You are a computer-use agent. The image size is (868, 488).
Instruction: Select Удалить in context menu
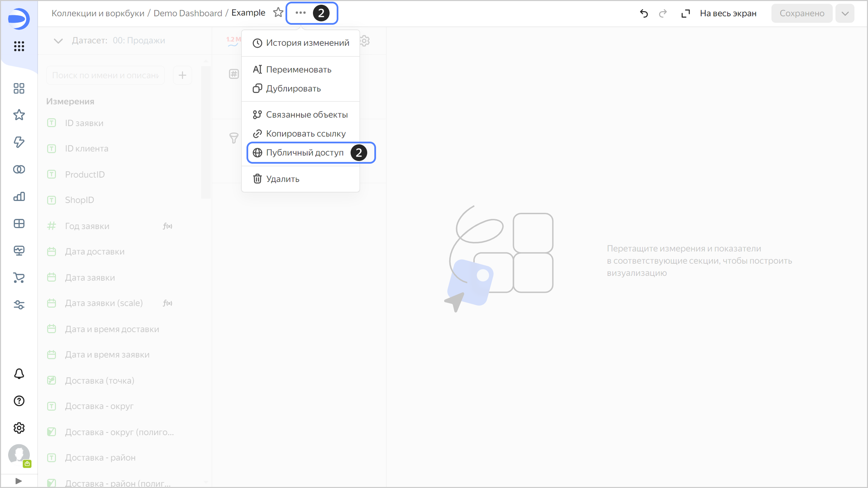[282, 179]
